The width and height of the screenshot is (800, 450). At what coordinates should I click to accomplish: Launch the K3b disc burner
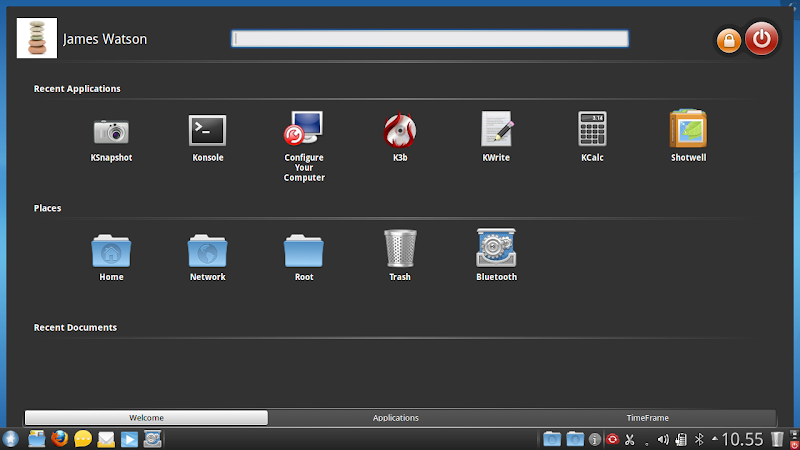400,130
